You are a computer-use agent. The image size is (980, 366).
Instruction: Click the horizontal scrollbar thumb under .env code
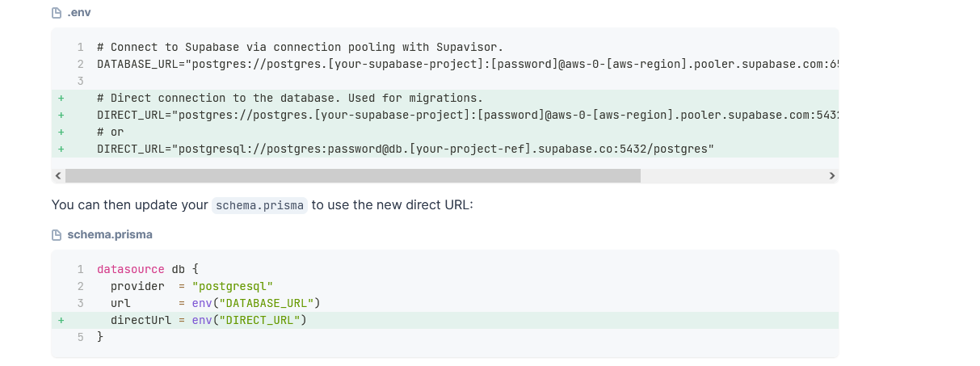click(x=352, y=175)
